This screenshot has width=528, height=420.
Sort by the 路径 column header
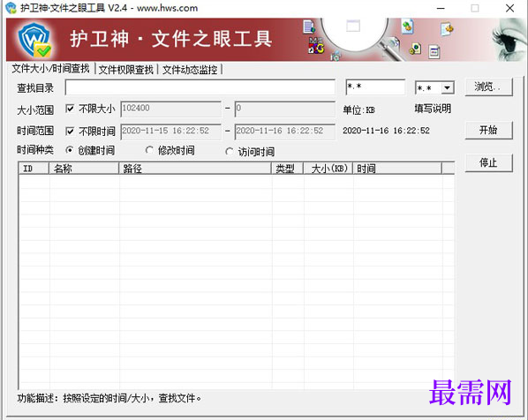195,169
